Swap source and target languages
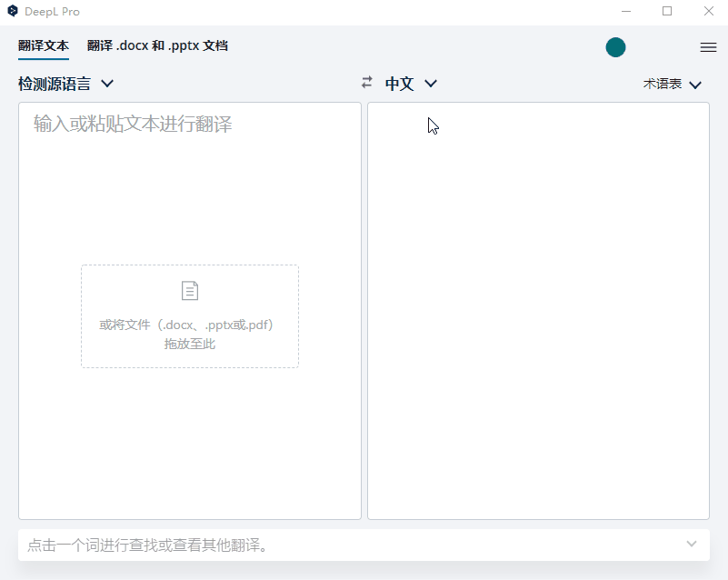The width and height of the screenshot is (728, 580). point(367,83)
